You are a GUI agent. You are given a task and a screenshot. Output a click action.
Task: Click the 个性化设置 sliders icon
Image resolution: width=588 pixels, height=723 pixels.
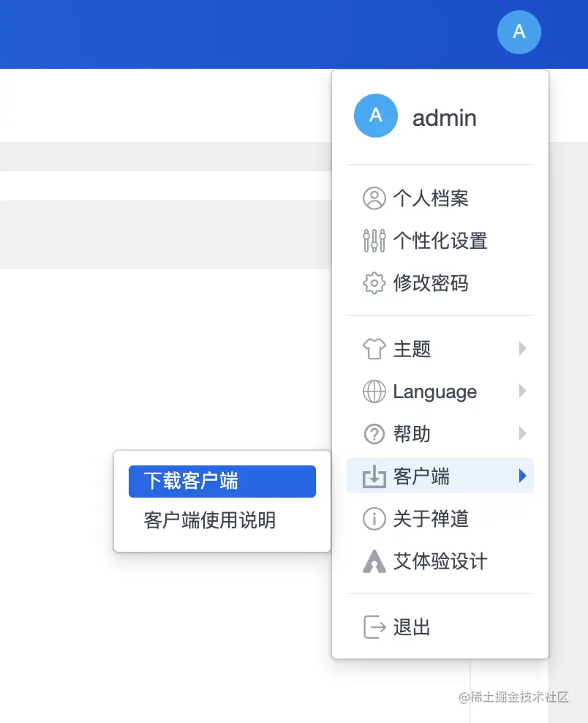coord(374,241)
